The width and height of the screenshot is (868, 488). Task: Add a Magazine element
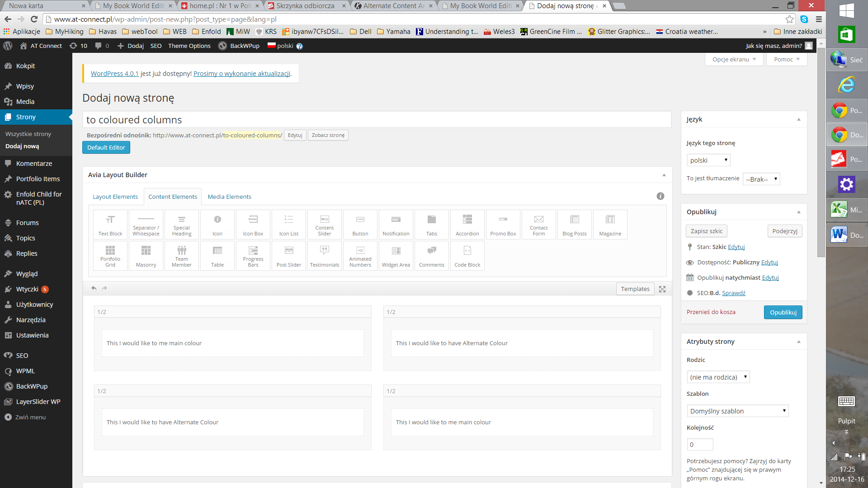click(610, 225)
